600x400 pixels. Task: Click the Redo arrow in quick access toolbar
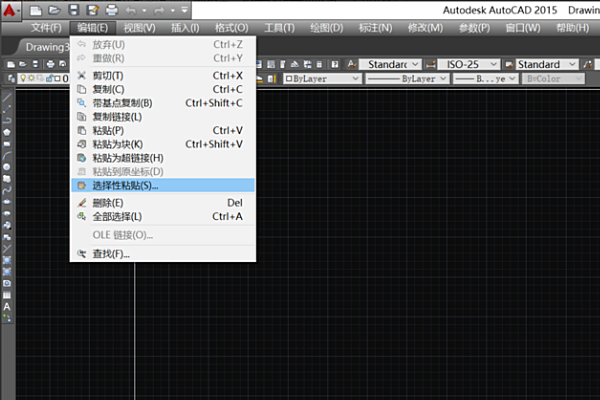159,11
